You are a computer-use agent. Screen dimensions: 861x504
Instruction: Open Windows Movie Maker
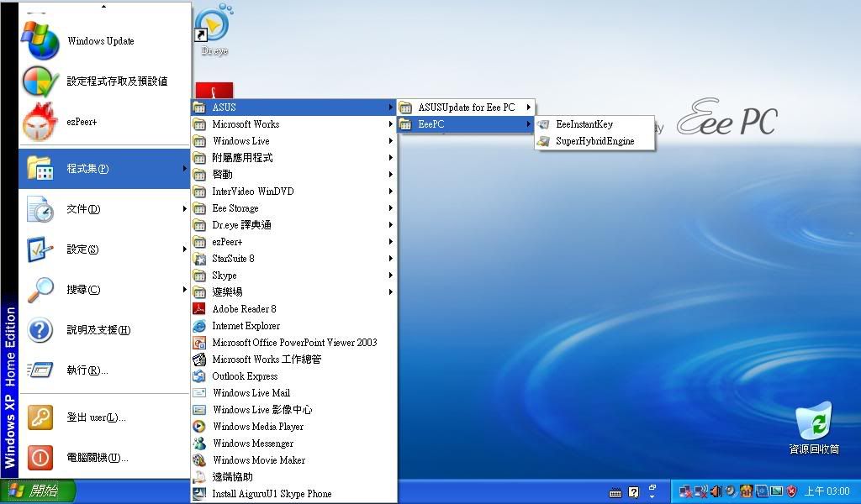[258, 460]
